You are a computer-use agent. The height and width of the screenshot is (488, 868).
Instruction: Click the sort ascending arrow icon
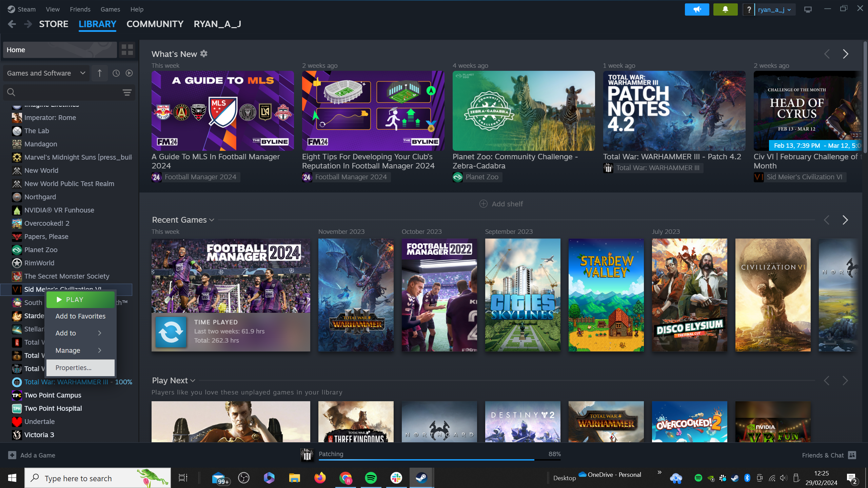coord(99,73)
